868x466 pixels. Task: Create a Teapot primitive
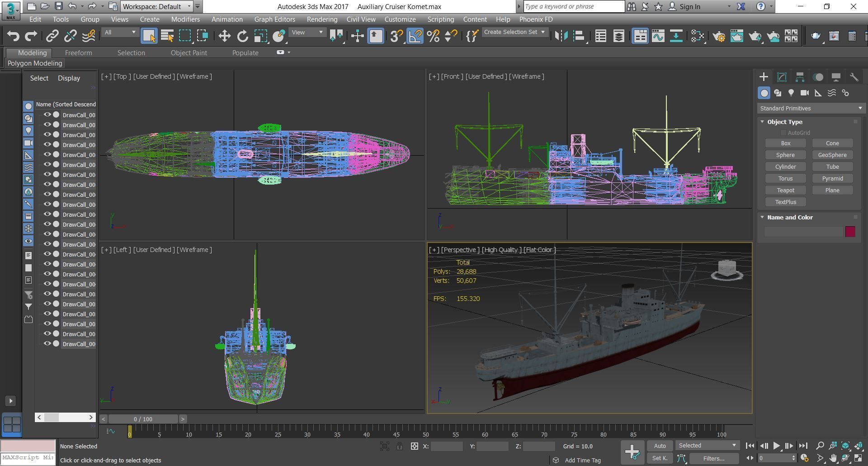tap(785, 190)
